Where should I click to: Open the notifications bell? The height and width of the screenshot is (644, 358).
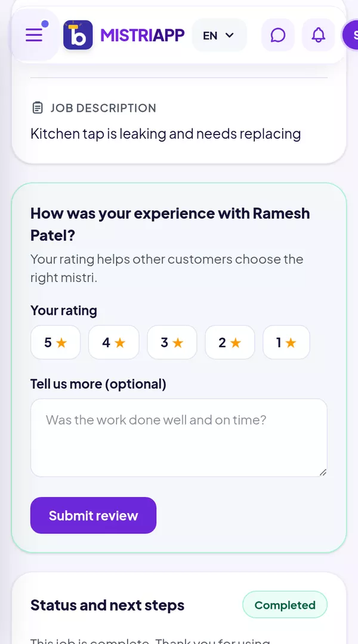(318, 35)
